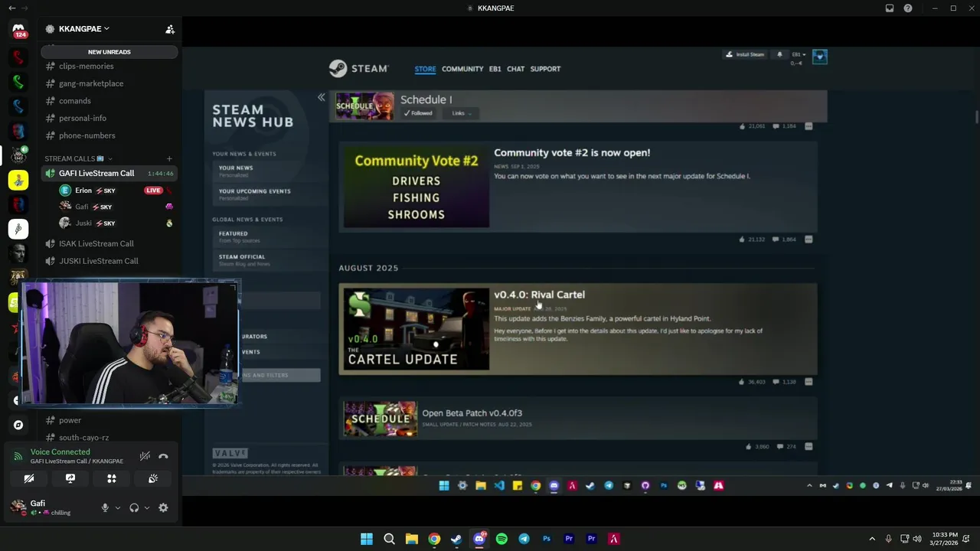Click Erion's LIVE stream badge
The height and width of the screenshot is (551, 980).
pos(153,191)
